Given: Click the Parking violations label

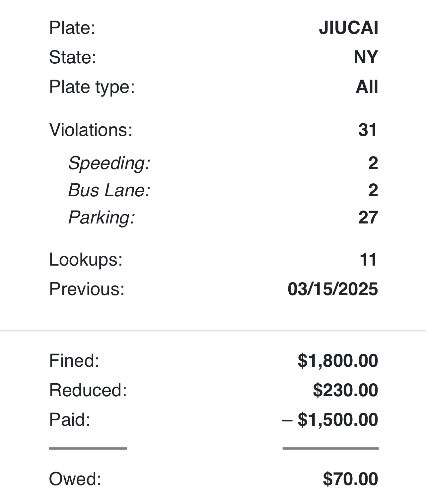Looking at the screenshot, I should point(102,218).
